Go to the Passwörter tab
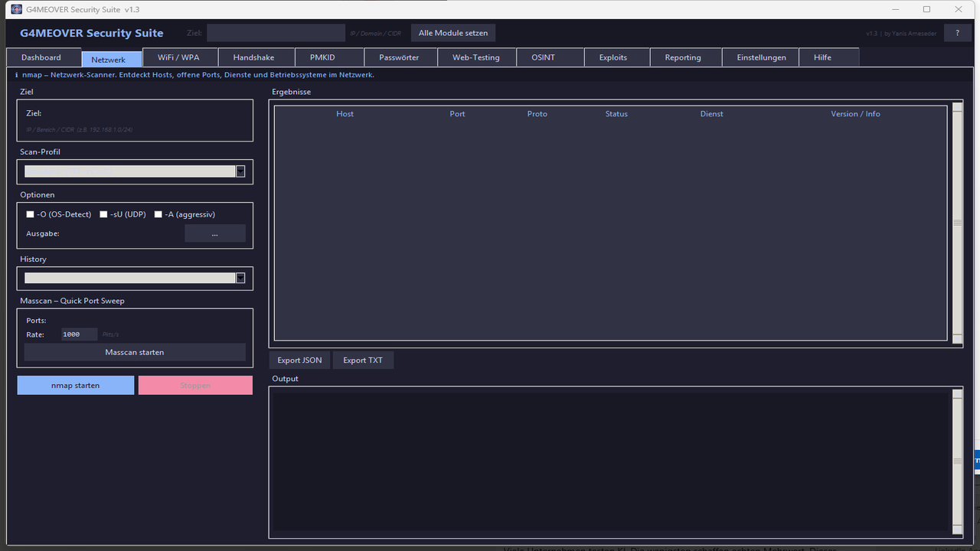Viewport: 980px width, 551px height. (x=399, y=57)
